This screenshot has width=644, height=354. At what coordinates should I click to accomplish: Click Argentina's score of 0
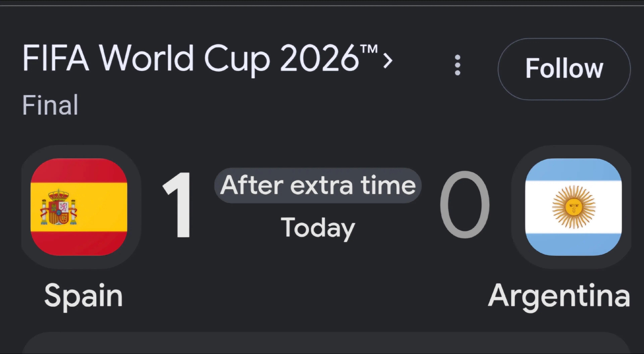(x=465, y=205)
